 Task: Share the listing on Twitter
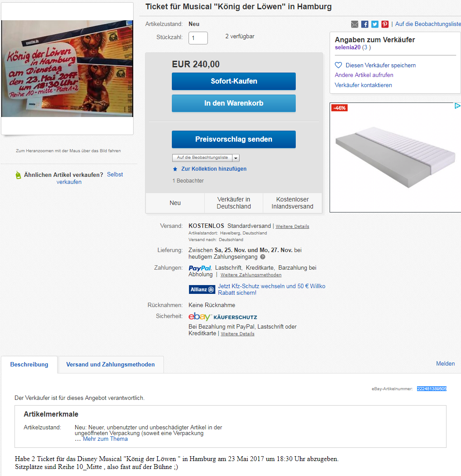click(375, 24)
